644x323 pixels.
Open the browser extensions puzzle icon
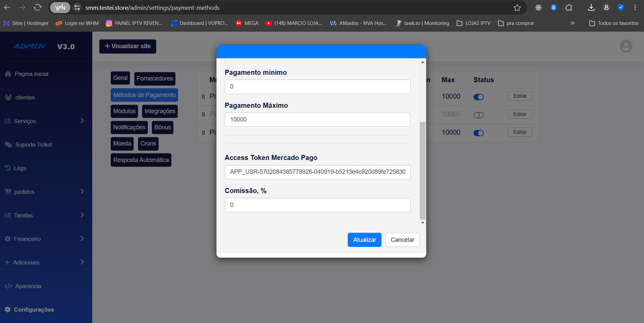click(569, 8)
